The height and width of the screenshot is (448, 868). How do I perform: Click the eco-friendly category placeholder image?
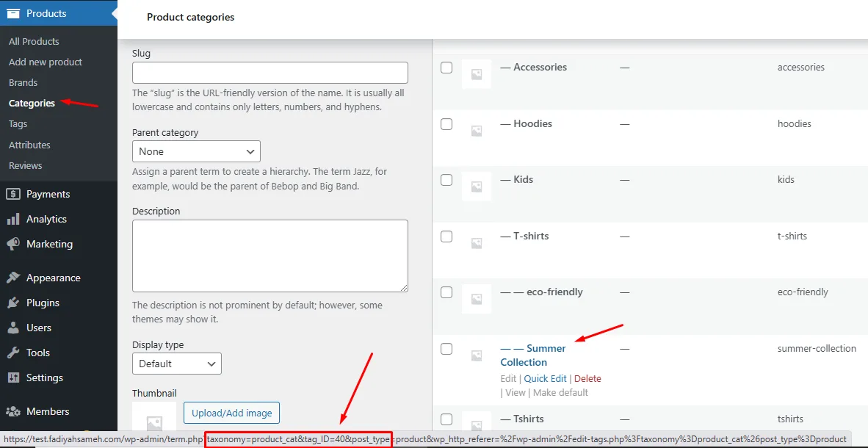pyautogui.click(x=476, y=299)
